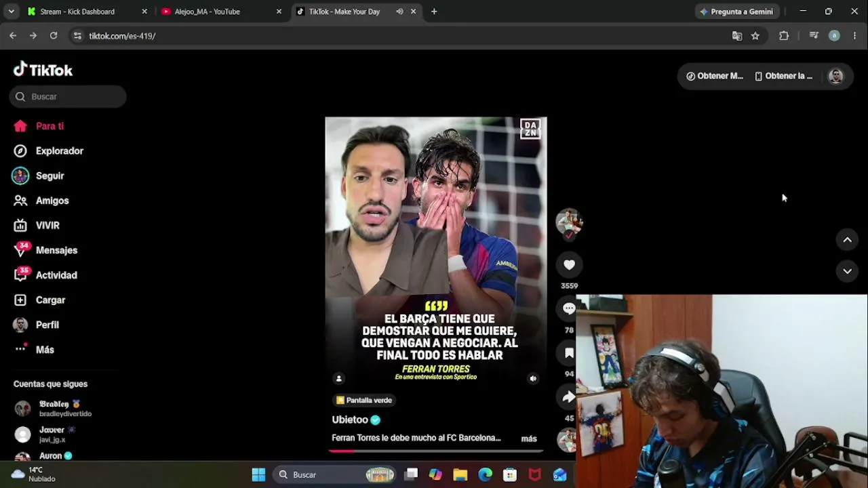The width and height of the screenshot is (868, 488).
Task: Go to the next video with down arrow
Action: 847,271
